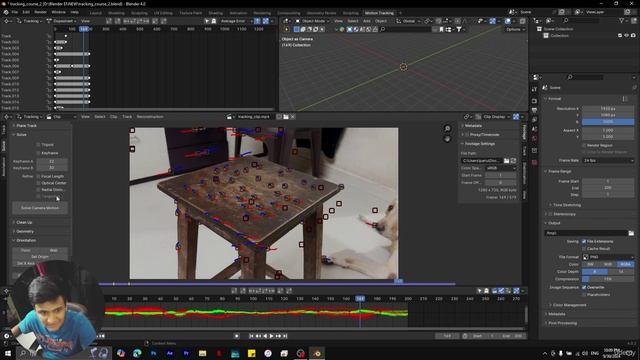This screenshot has height=360, width=640.
Task: Open Windows Start menu
Action: tap(7, 353)
